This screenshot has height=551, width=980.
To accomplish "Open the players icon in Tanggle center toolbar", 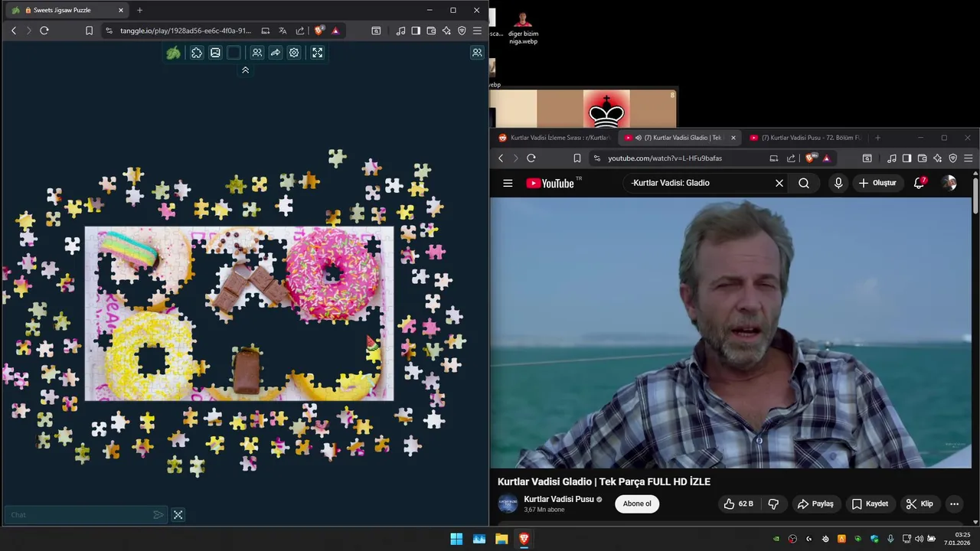I will (257, 53).
